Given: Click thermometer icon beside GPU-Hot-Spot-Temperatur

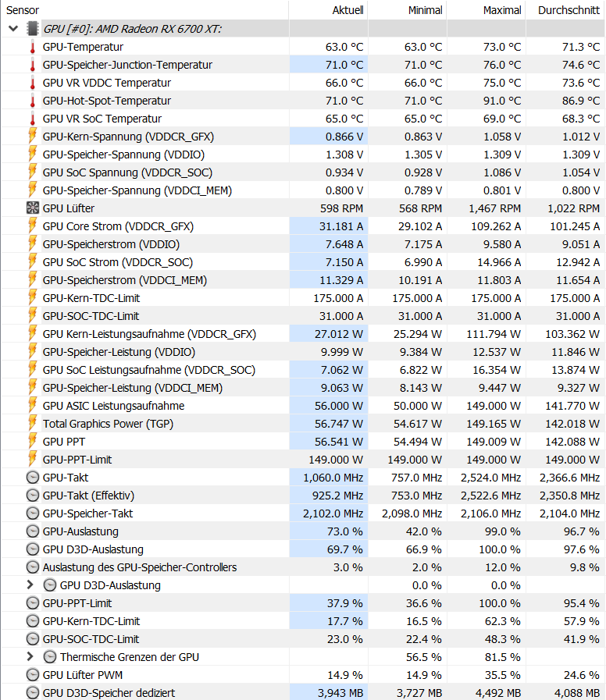Looking at the screenshot, I should pos(32,101).
